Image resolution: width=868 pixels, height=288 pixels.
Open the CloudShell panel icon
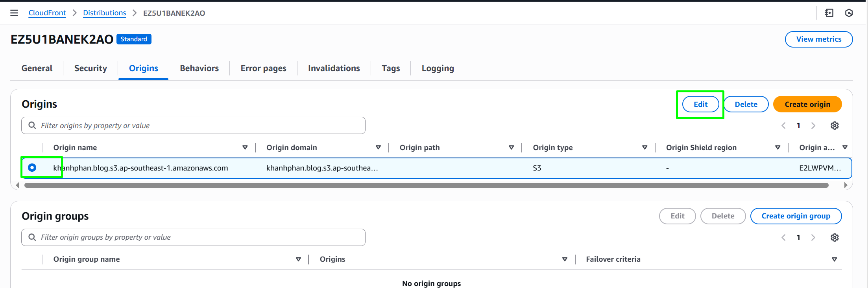(x=829, y=13)
